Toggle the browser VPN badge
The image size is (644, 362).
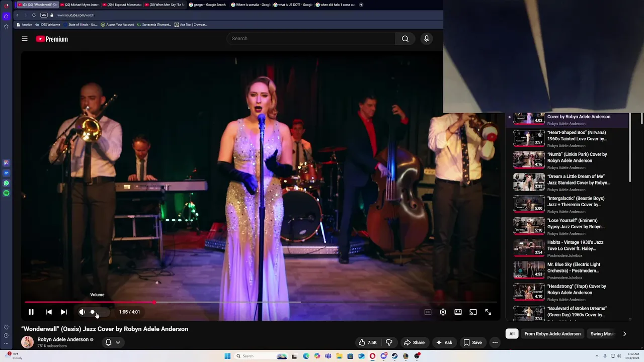44,15
